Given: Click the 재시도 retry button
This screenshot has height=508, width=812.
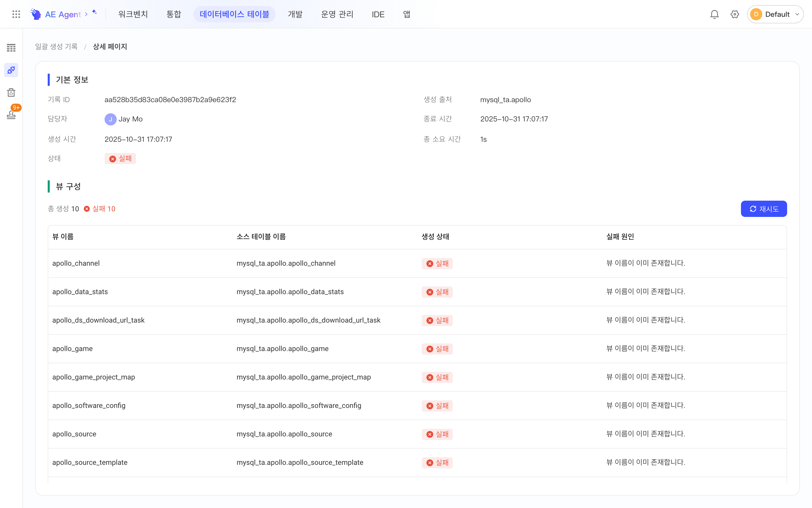Looking at the screenshot, I should (764, 209).
